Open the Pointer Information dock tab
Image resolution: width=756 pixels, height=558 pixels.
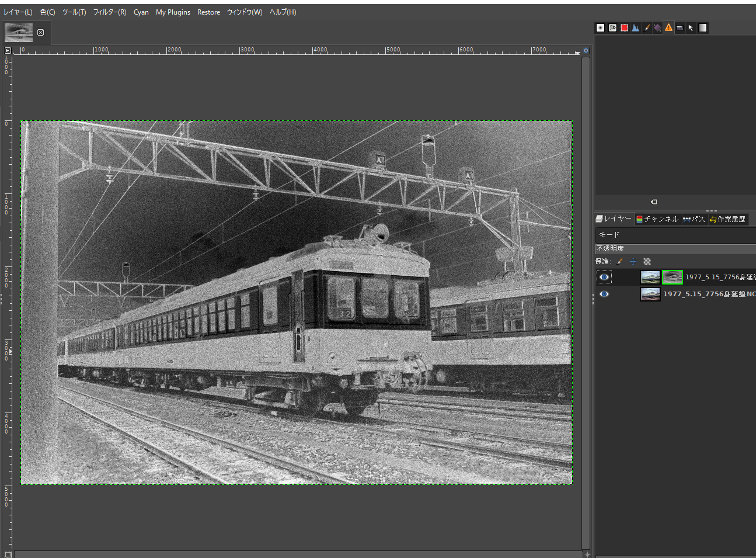click(x=691, y=27)
